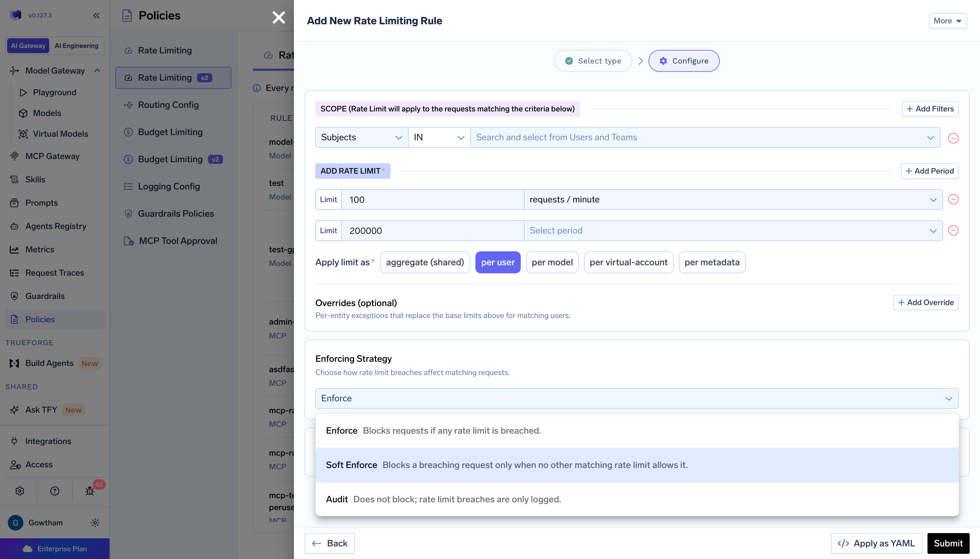Collapse the sidebar with the double chevron icon
Screen dimensions: 980x559
pos(96,15)
